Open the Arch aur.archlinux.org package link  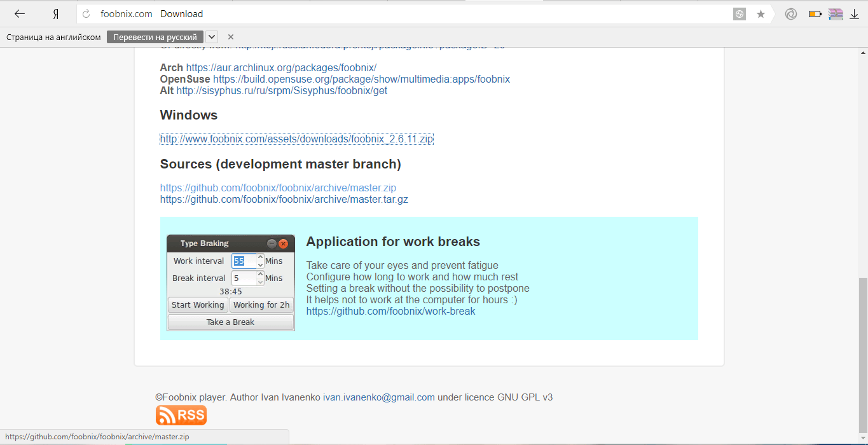pyautogui.click(x=281, y=67)
